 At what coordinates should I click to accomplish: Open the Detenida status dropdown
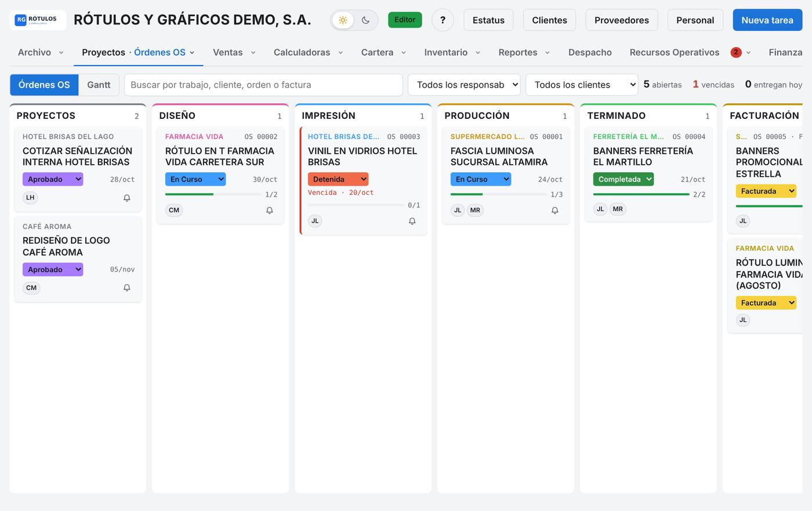[338, 179]
